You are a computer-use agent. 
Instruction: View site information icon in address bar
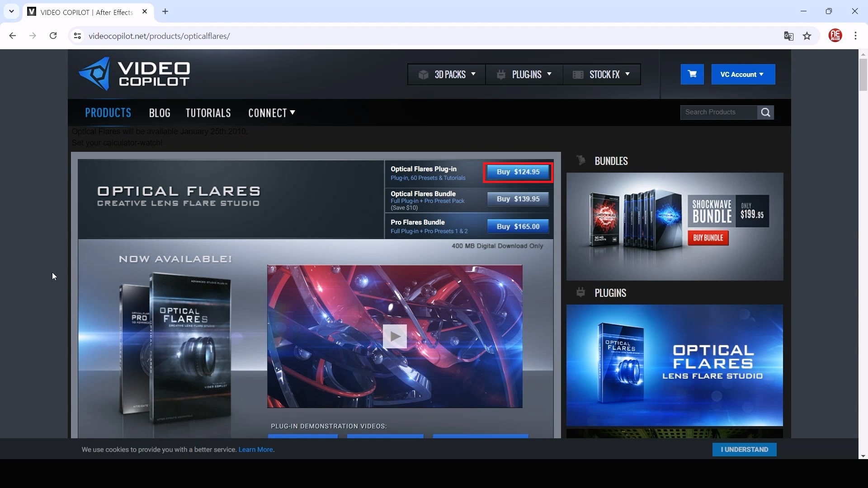coord(77,36)
